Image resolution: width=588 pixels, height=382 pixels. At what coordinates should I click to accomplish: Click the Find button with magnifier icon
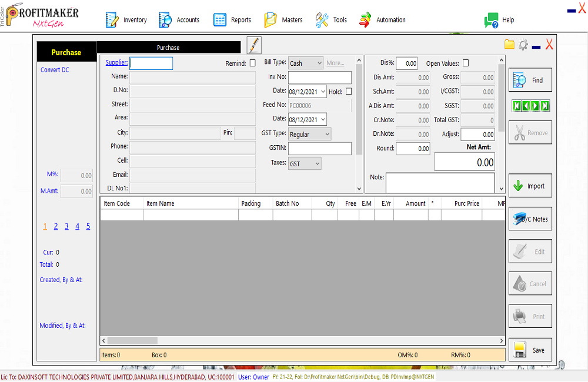[530, 80]
